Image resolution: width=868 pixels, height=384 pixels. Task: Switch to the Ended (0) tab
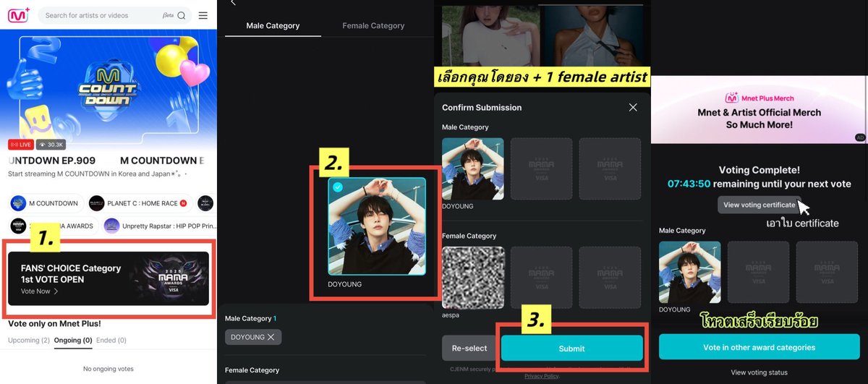tap(111, 340)
